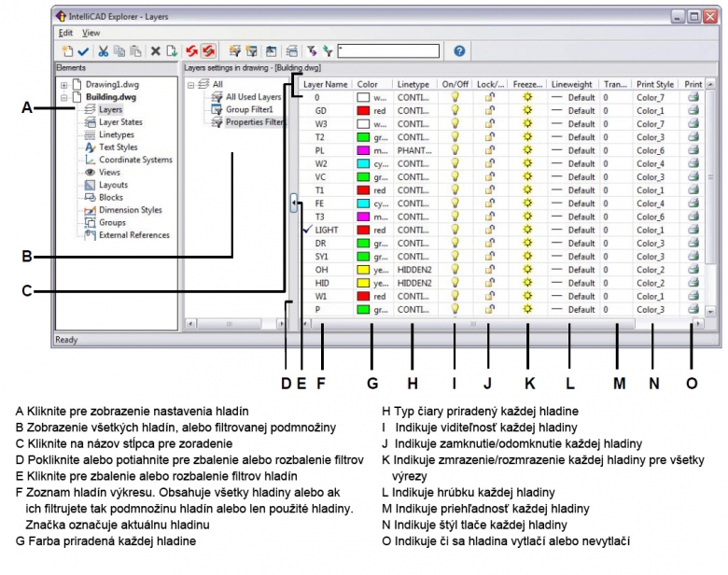Click the blue Help question mark icon
728x575 pixels.
point(459,51)
